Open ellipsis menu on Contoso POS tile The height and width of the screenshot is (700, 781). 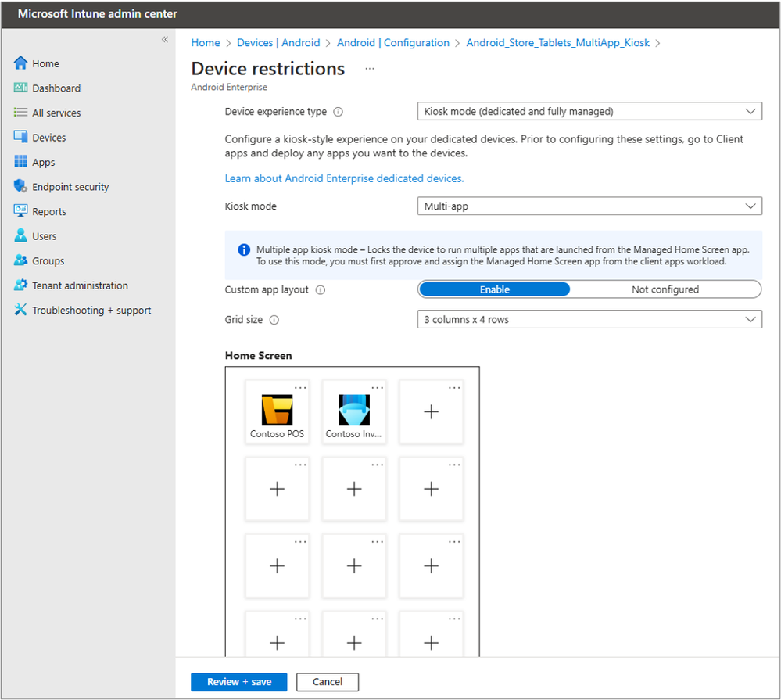tap(300, 388)
